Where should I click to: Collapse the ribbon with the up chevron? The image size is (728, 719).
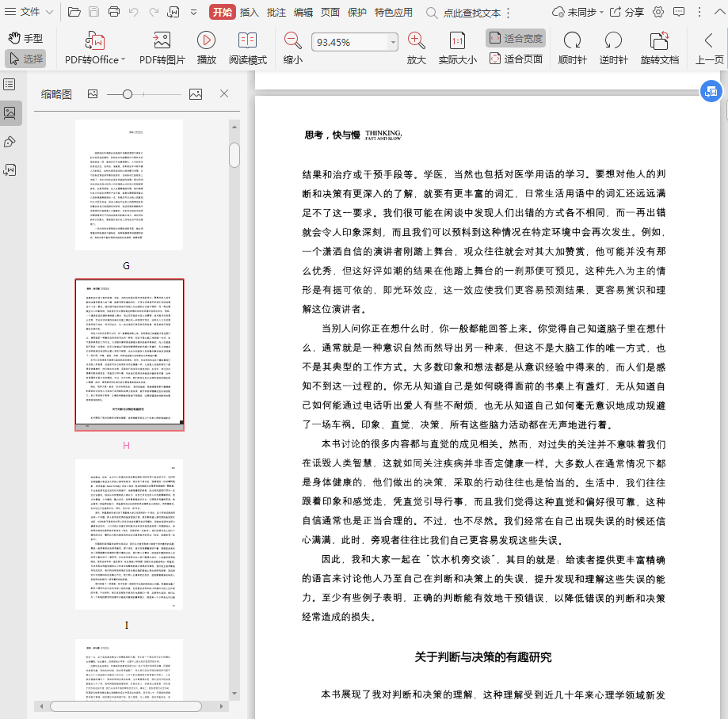(719, 12)
